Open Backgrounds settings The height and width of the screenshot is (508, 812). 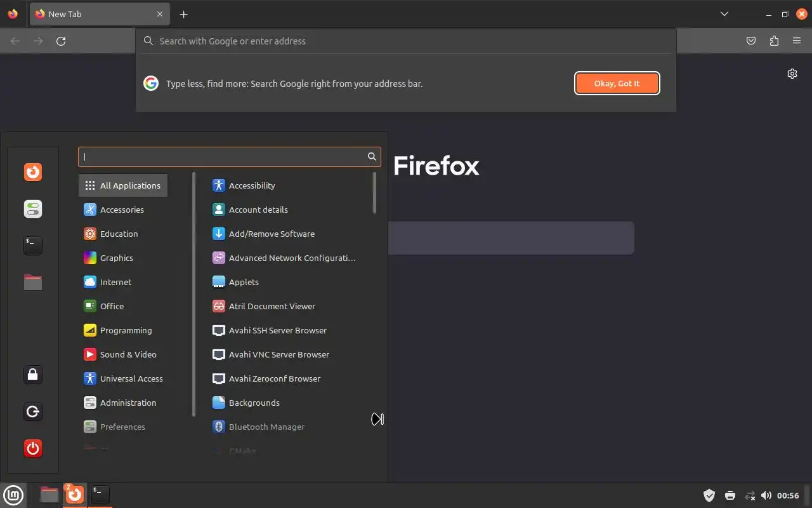pyautogui.click(x=246, y=403)
